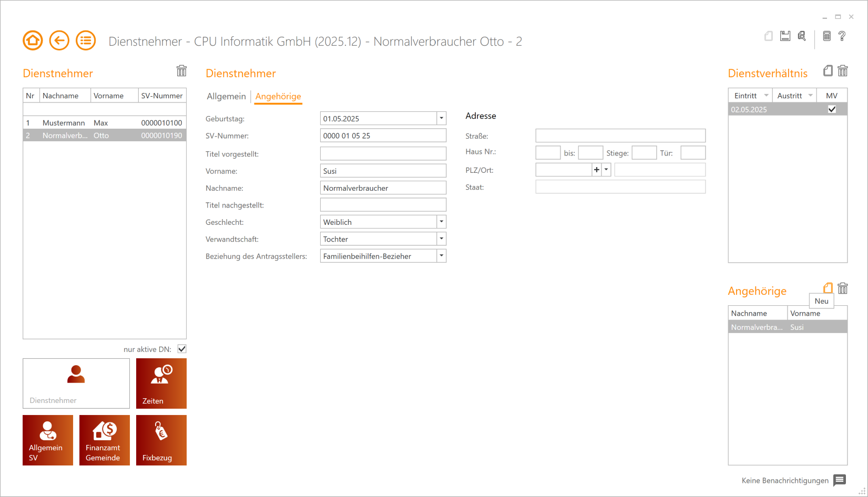Open help with the question mark icon
Viewport: 868px width, 497px height.
[x=842, y=36]
